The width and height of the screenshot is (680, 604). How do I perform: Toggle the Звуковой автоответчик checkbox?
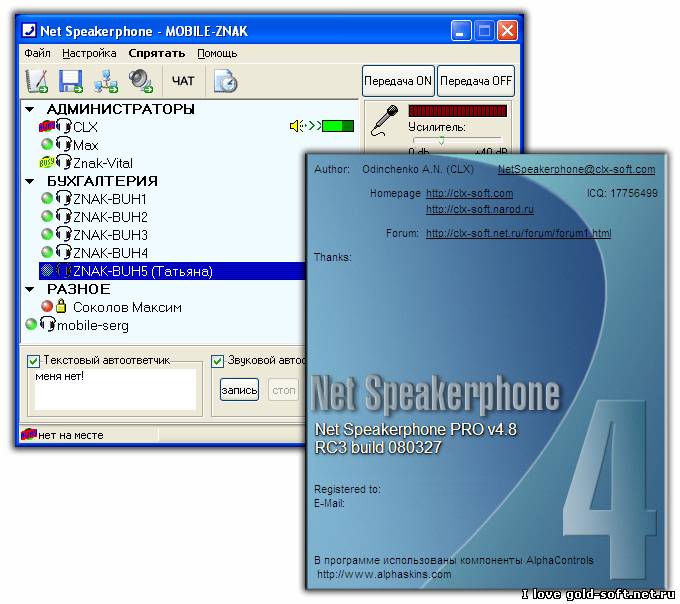(217, 361)
